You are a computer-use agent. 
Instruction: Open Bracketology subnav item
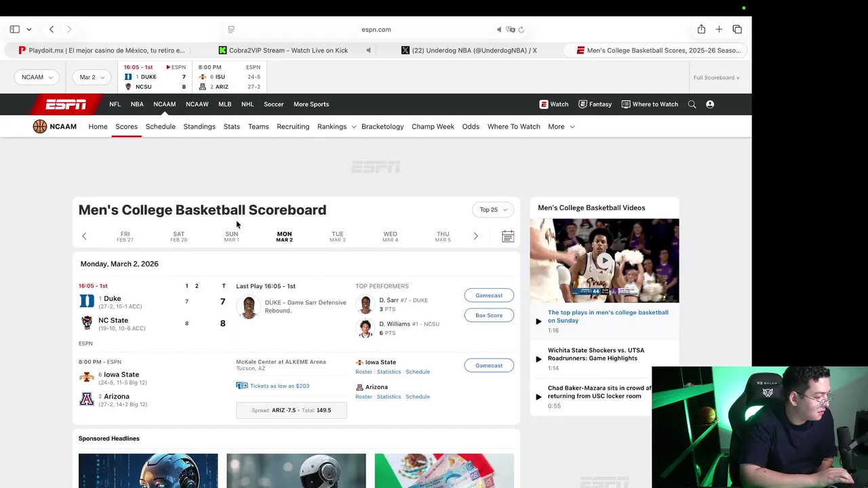(x=382, y=127)
